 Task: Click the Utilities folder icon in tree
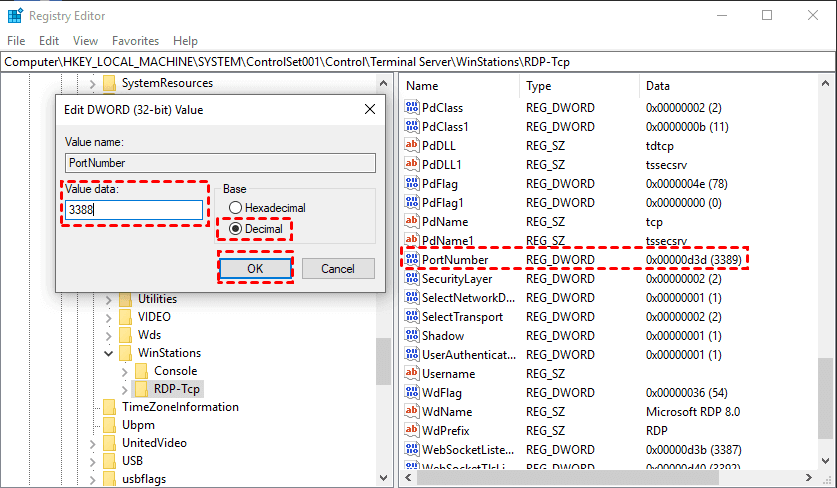coord(125,299)
